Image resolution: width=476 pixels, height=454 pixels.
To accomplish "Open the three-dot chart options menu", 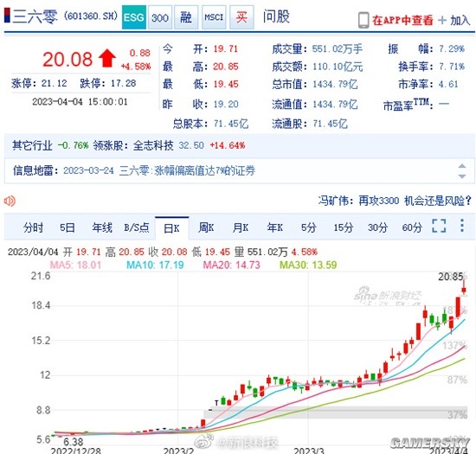I will point(462,226).
